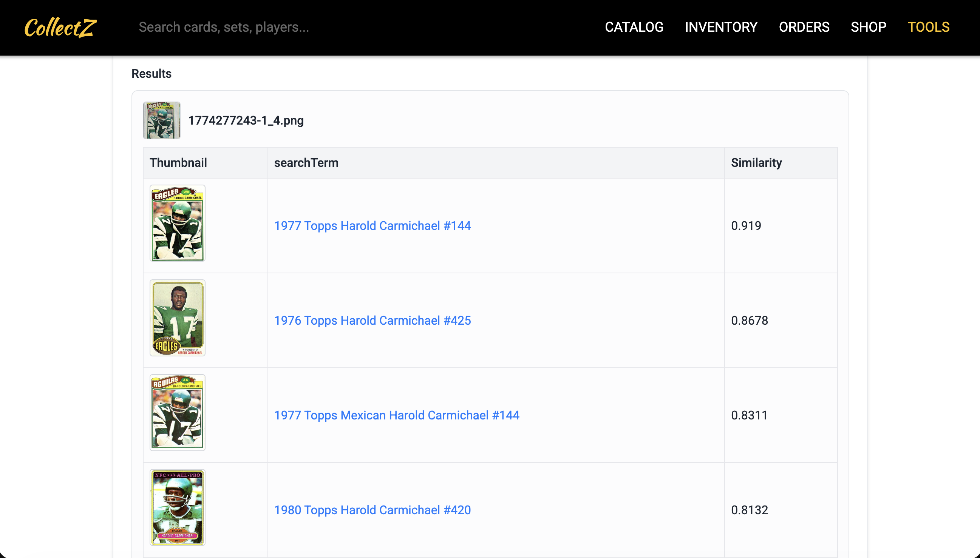Image resolution: width=980 pixels, height=558 pixels.
Task: Open the CATALOG navigation item
Action: tap(634, 27)
